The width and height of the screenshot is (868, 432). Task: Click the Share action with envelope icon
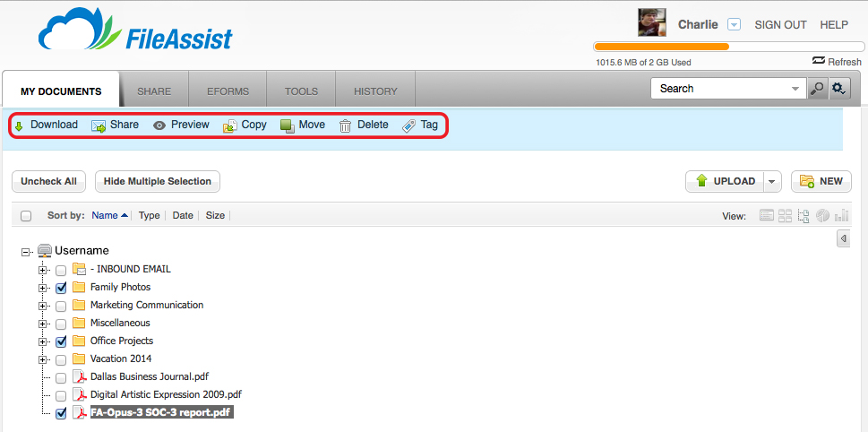coord(116,125)
